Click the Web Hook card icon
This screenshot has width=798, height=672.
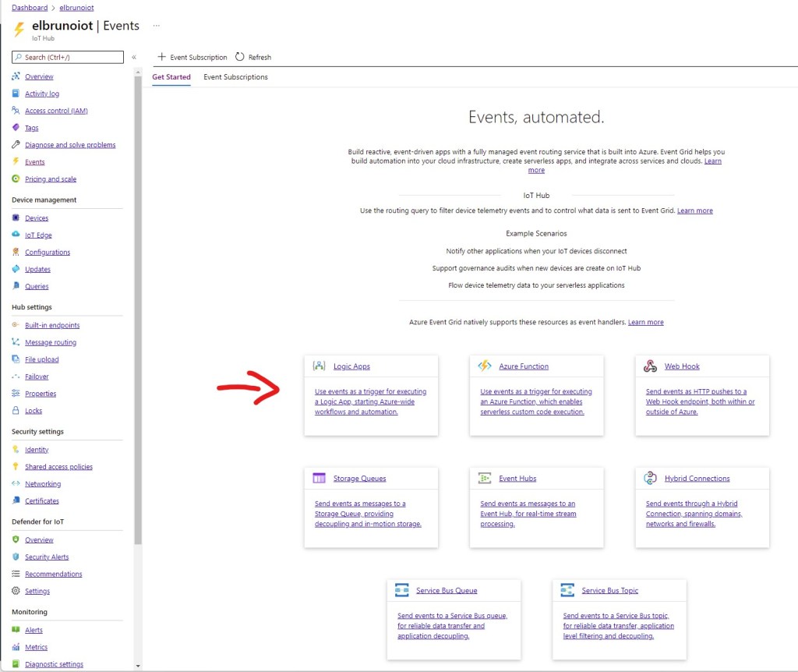(x=651, y=366)
